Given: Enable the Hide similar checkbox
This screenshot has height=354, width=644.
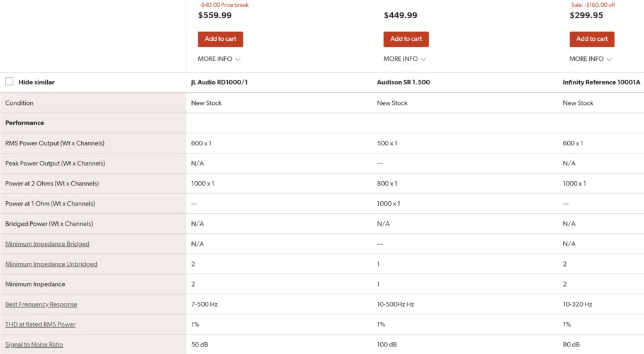Looking at the screenshot, I should [9, 82].
